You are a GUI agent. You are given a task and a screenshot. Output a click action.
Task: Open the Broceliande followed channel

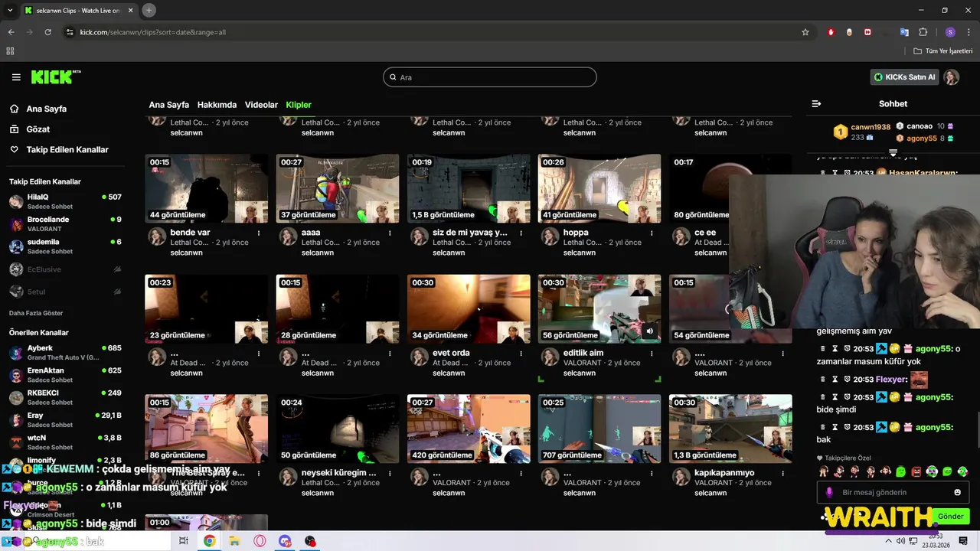pyautogui.click(x=65, y=223)
